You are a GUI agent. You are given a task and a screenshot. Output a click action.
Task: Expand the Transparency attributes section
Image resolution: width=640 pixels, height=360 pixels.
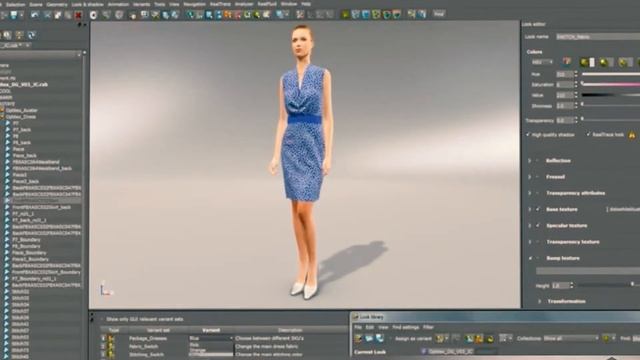530,193
